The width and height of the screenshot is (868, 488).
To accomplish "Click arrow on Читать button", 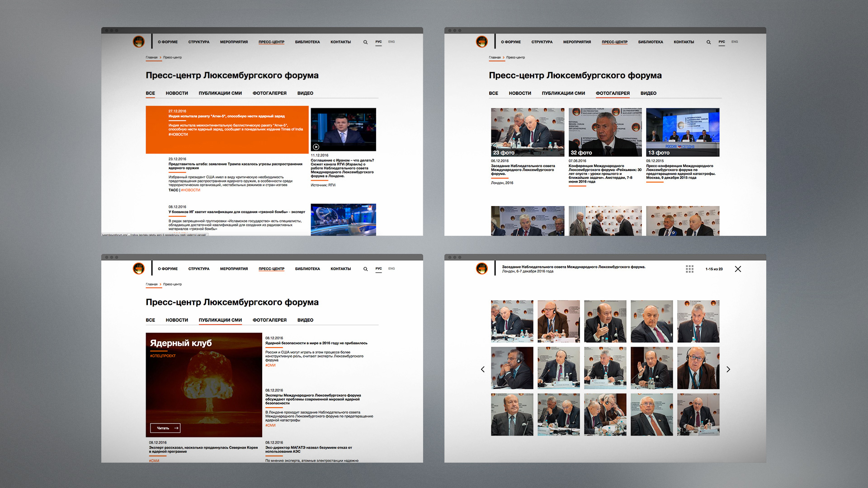I will [176, 428].
